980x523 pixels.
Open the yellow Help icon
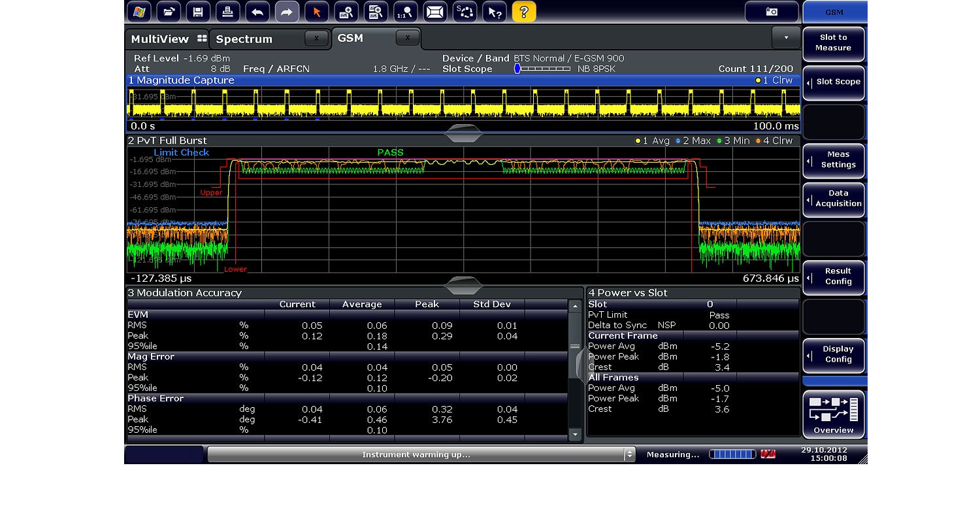525,12
